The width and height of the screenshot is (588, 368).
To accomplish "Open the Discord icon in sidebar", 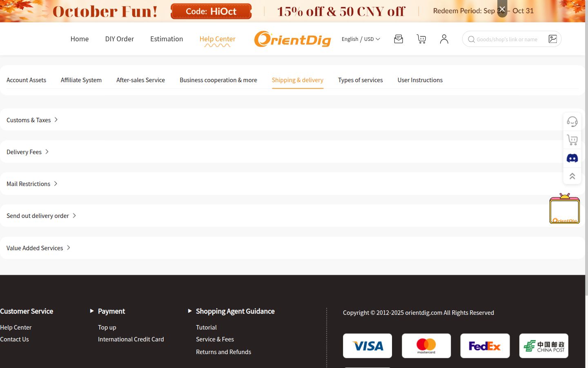I will [x=572, y=158].
